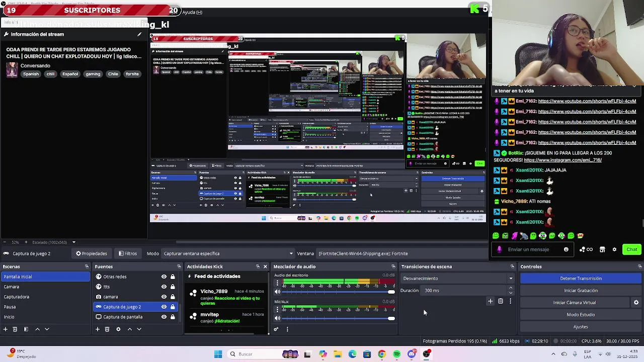Pop out the Escenas dock

pyautogui.click(x=87, y=266)
